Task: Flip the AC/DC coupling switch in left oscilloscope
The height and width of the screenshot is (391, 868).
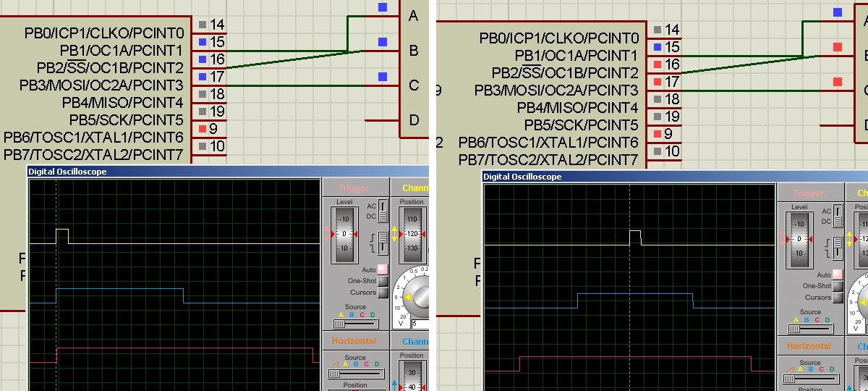Action: [383, 211]
